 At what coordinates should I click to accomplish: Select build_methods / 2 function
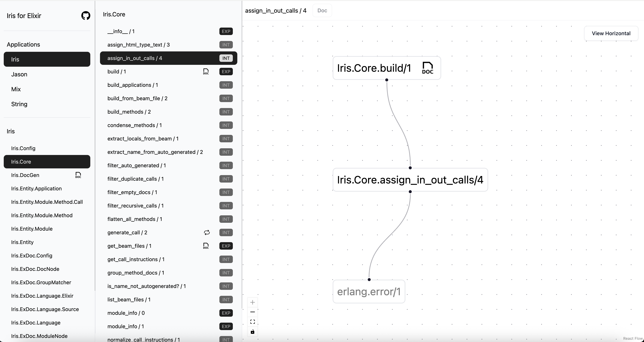tap(129, 112)
